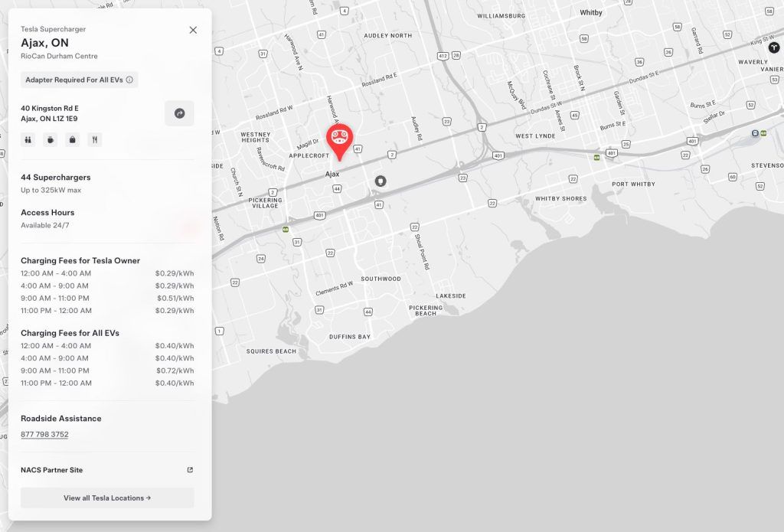Click the Whitby Shores map label
This screenshot has width=784, height=532.
coord(561,198)
